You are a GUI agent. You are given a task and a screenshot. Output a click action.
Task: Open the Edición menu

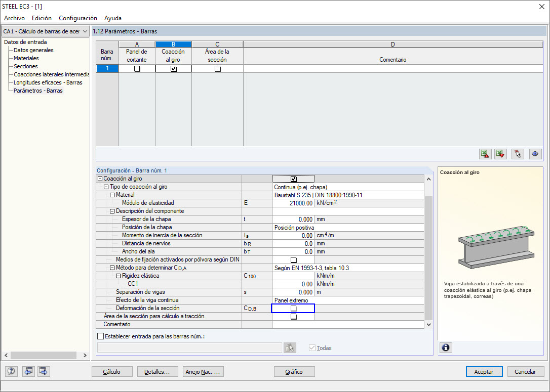42,18
